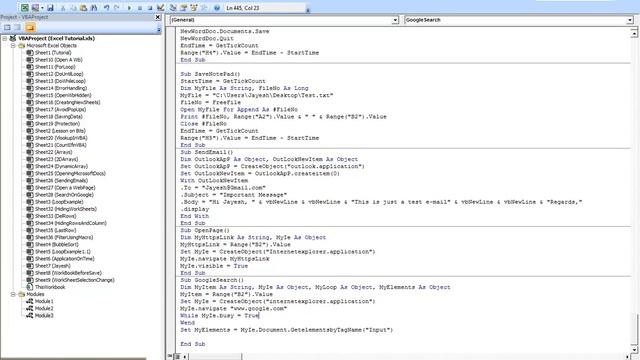The height and width of the screenshot is (360, 640).
Task: Click the Cut scissors icon
Action: (x=63, y=8)
